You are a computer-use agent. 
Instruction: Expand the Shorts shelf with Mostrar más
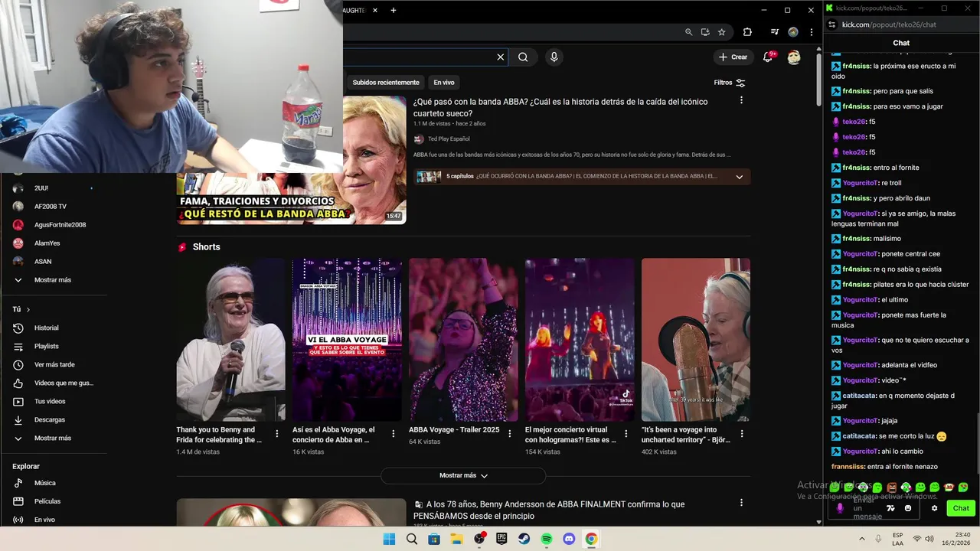(x=463, y=475)
